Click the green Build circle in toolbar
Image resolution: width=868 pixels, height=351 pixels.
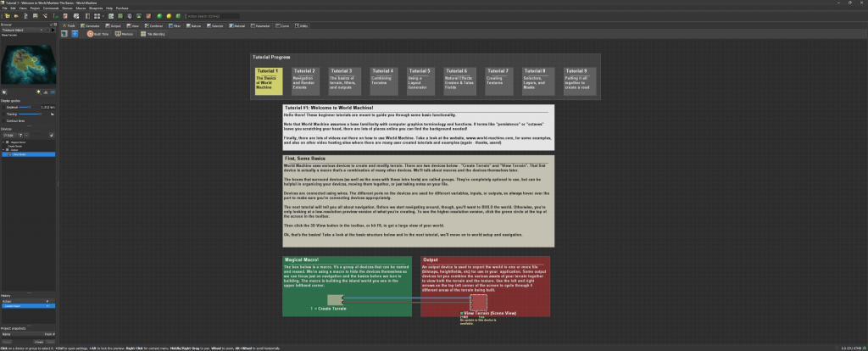click(159, 16)
